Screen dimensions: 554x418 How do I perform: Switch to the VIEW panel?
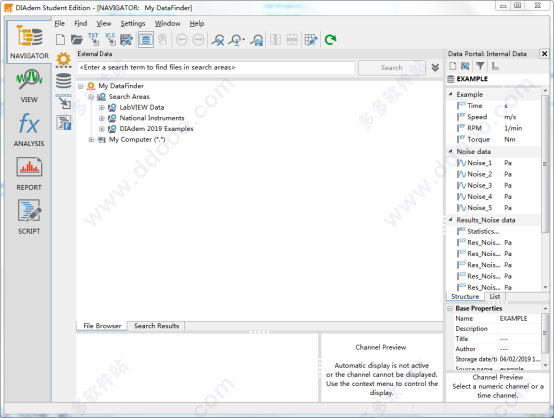click(x=29, y=86)
